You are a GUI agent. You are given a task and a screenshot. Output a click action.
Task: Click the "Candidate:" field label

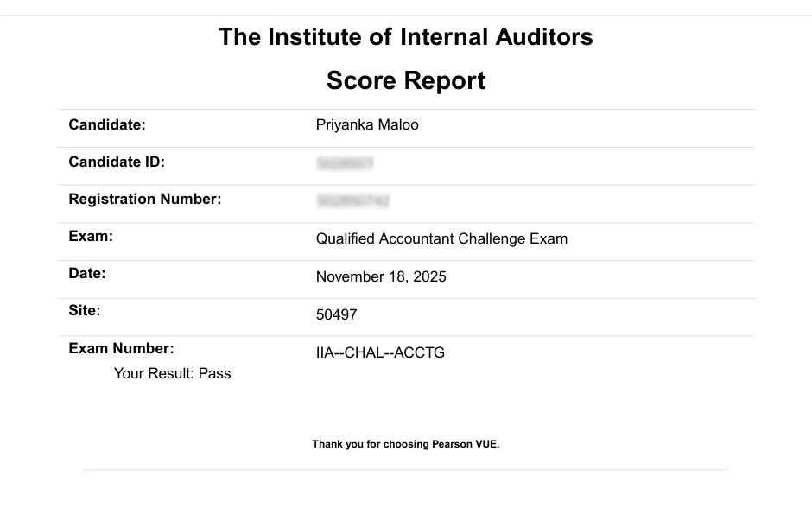click(x=107, y=124)
